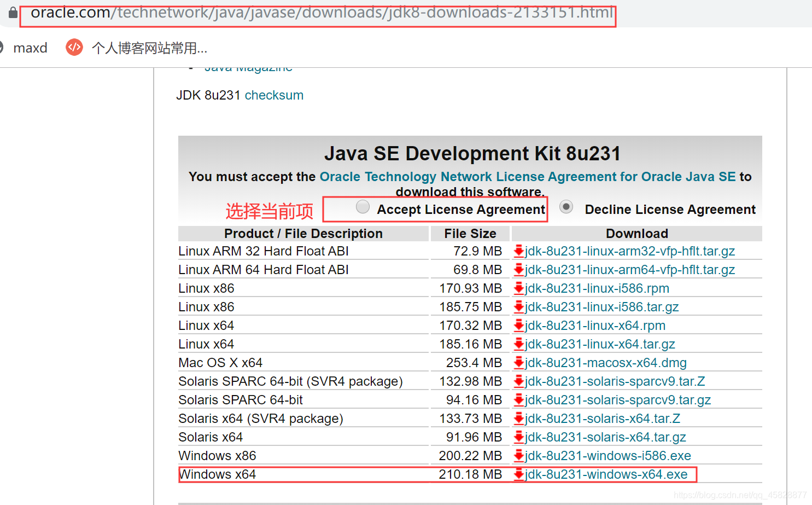Click the 133.73 MB file size cell
This screenshot has width=812, height=505.
coord(470,419)
